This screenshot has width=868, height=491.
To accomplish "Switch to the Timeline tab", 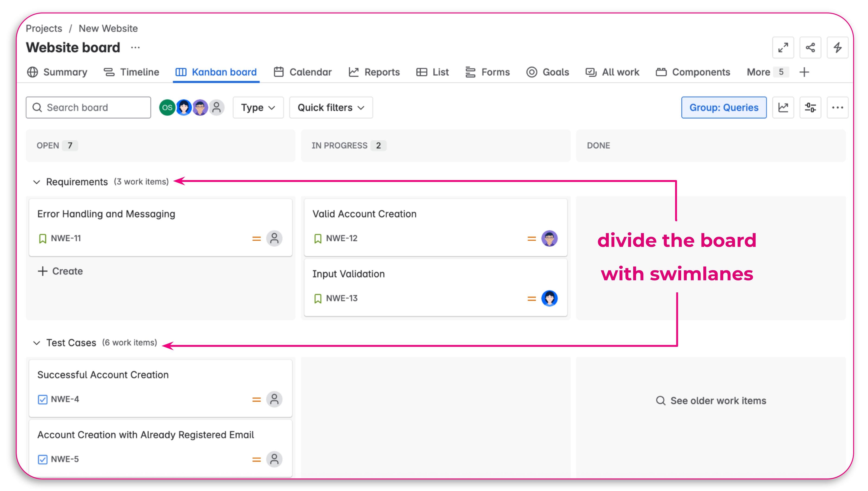I will pyautogui.click(x=139, y=72).
